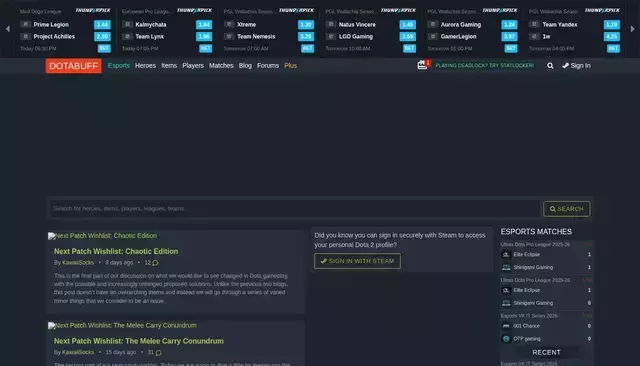Click the BET button on the Xtreme match
The image size is (640, 366).
307,48
